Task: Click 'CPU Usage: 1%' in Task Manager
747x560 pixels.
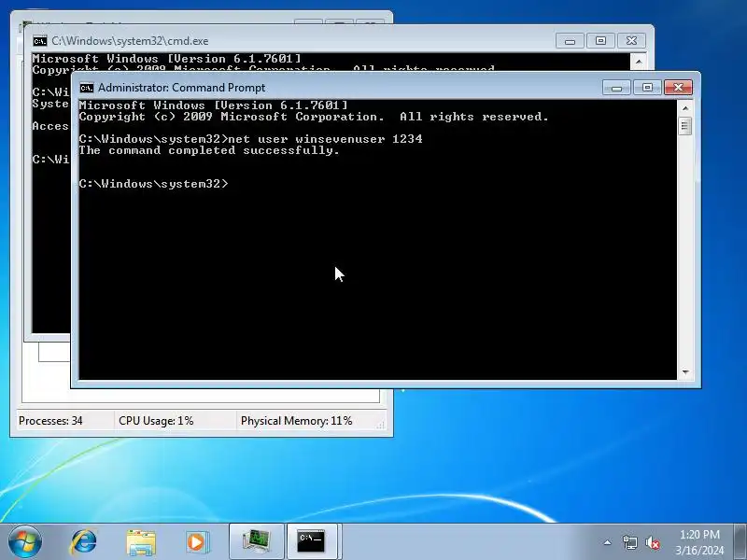Action: (156, 421)
